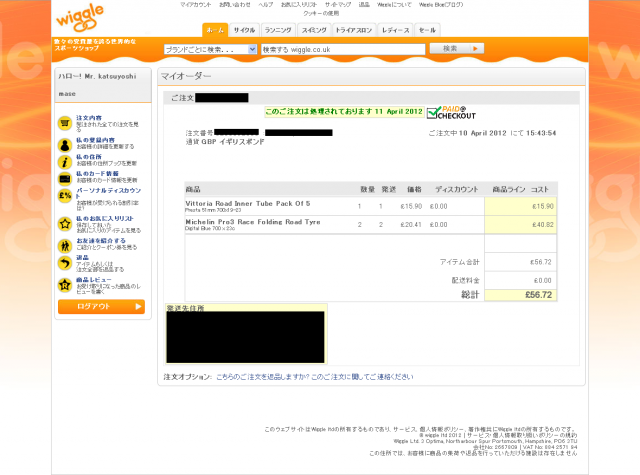Open the 私のカード情報 sidebar link
The image size is (640, 475).
click(x=97, y=174)
